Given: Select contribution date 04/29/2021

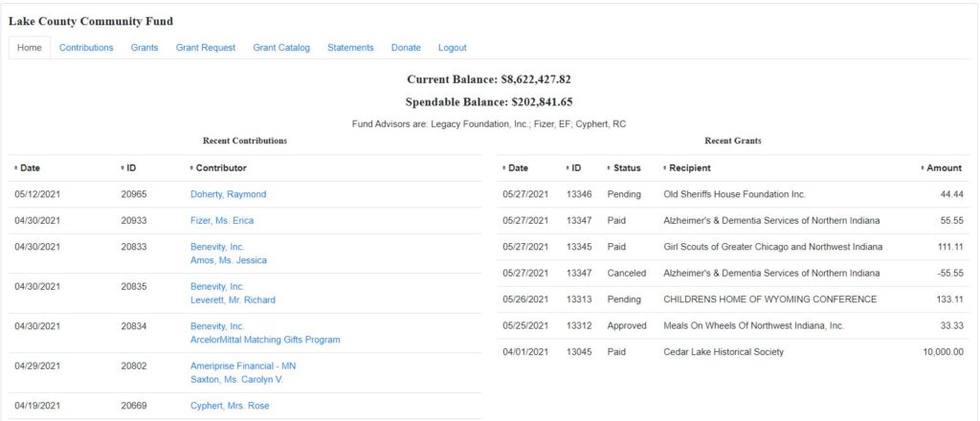Looking at the screenshot, I should (x=37, y=366).
